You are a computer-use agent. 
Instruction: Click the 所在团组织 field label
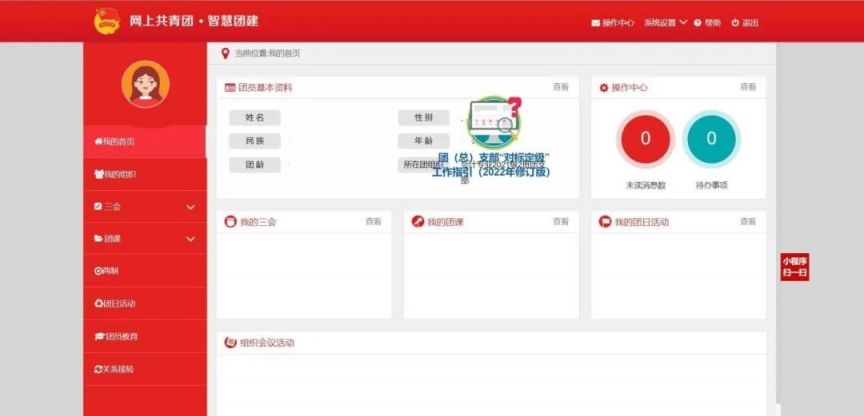pyautogui.click(x=424, y=165)
